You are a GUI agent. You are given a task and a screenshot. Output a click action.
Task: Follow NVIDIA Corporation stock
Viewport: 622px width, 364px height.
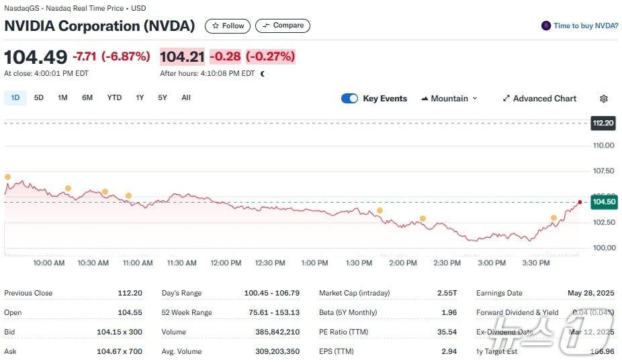point(228,26)
